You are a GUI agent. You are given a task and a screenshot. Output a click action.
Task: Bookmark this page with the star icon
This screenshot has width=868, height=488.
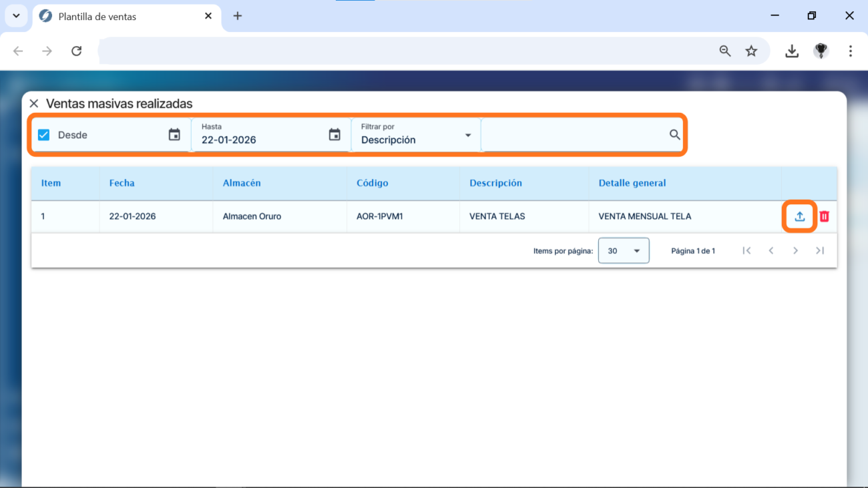(751, 51)
